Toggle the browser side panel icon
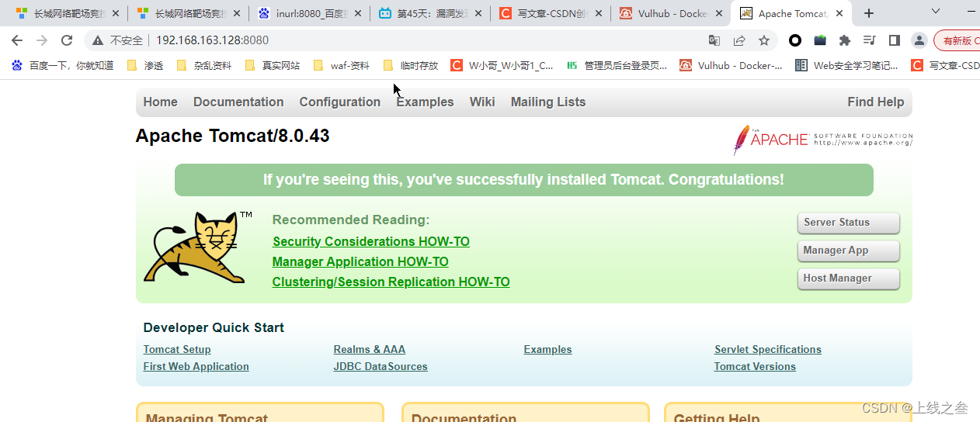Image resolution: width=980 pixels, height=422 pixels. [895, 40]
